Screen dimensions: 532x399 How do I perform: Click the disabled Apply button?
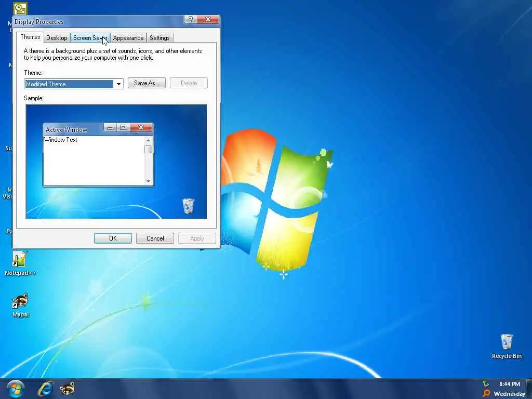pyautogui.click(x=197, y=238)
